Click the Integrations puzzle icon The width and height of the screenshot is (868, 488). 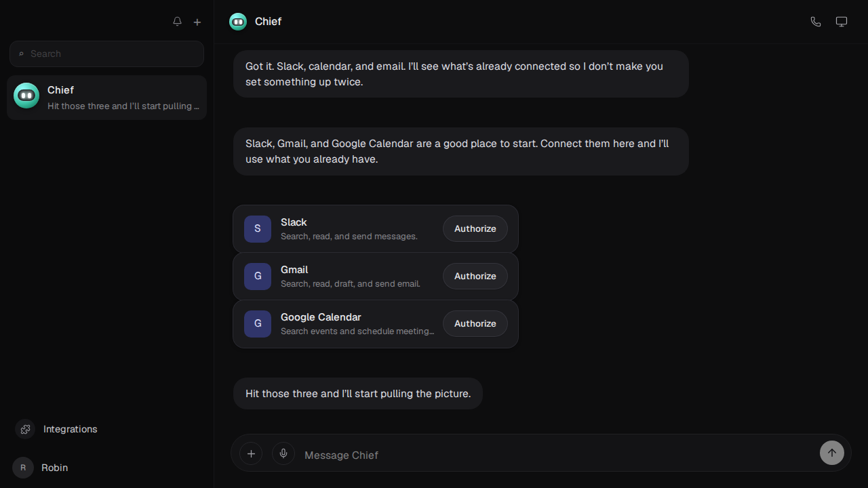[25, 429]
